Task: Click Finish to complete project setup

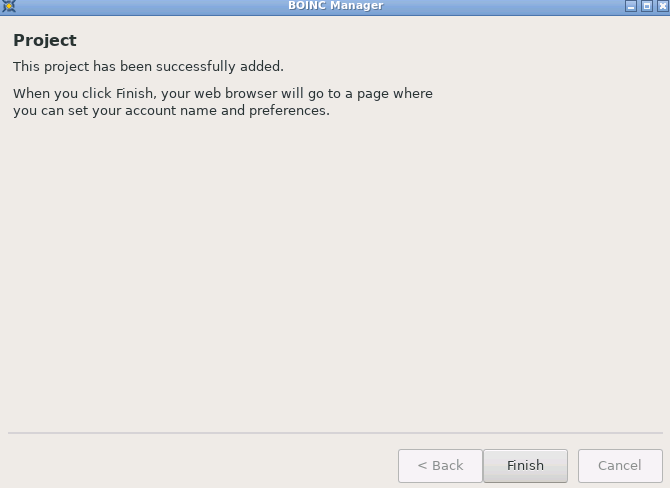Action: [525, 465]
